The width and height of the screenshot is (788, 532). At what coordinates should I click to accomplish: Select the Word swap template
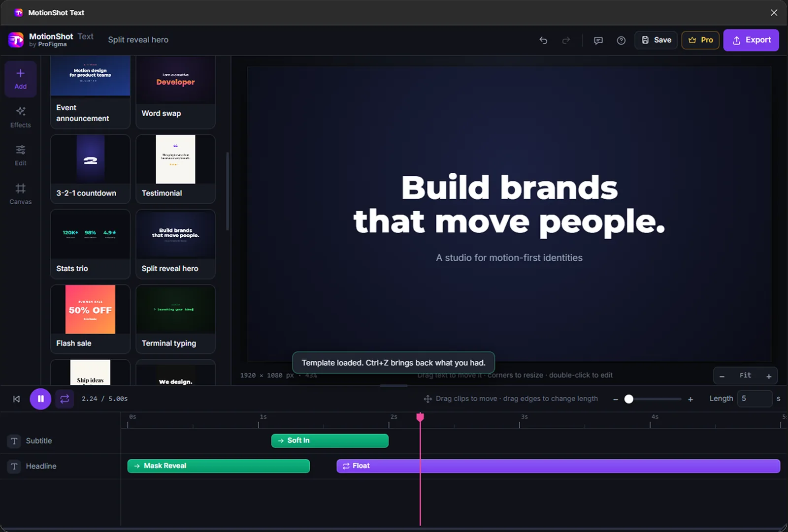pos(175,92)
